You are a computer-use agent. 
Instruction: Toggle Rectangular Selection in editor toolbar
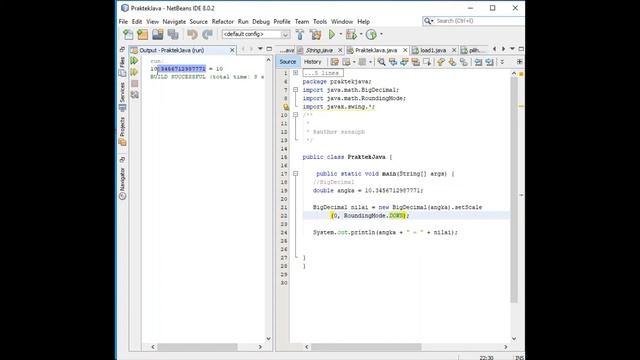point(427,62)
